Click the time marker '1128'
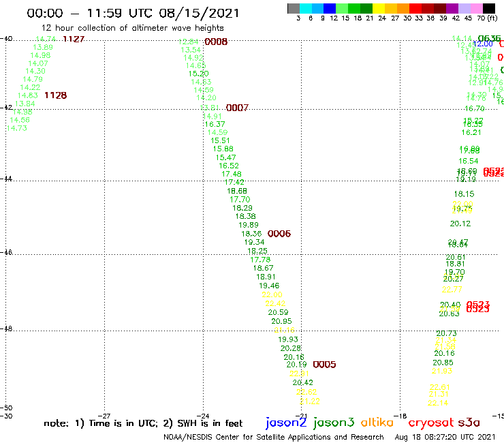This screenshot has width=504, height=443. (x=56, y=95)
